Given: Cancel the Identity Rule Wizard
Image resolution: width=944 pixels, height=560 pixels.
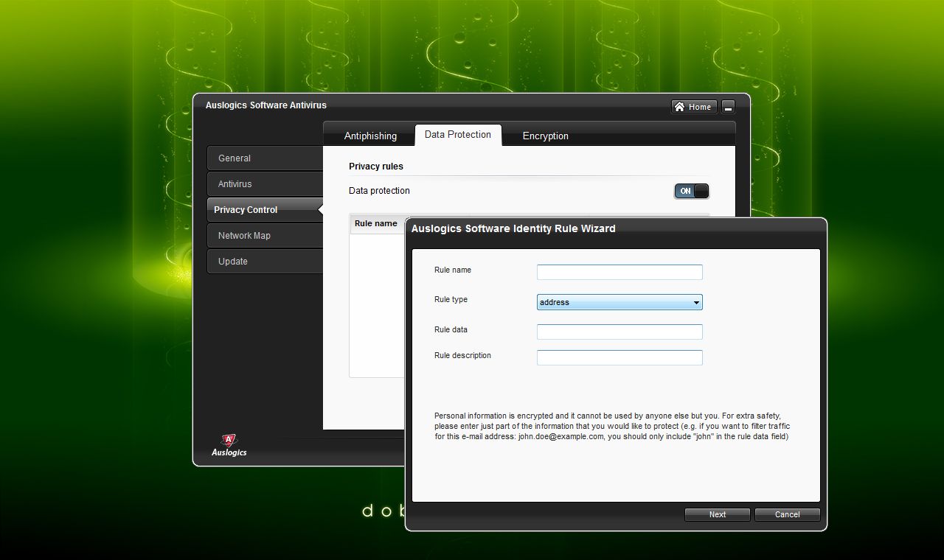Looking at the screenshot, I should tap(787, 514).
